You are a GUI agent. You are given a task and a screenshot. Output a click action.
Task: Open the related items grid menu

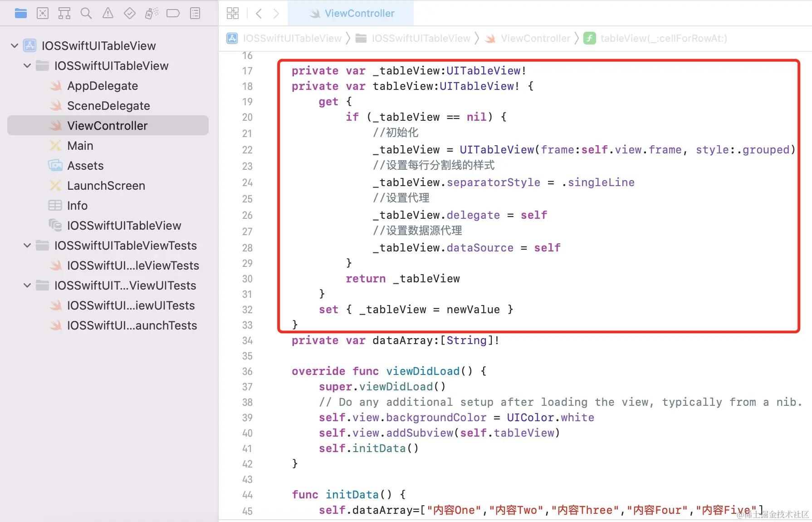233,14
